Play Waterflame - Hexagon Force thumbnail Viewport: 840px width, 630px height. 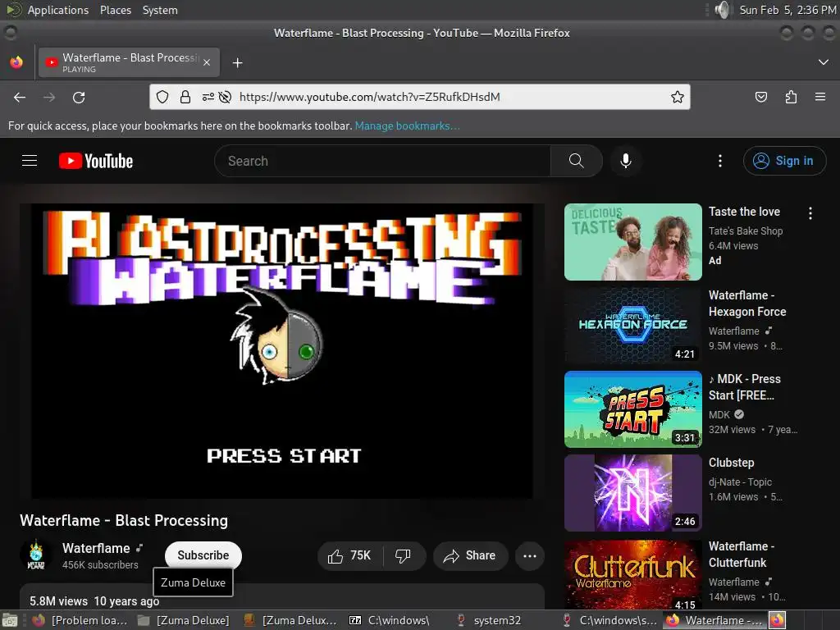pyautogui.click(x=632, y=325)
